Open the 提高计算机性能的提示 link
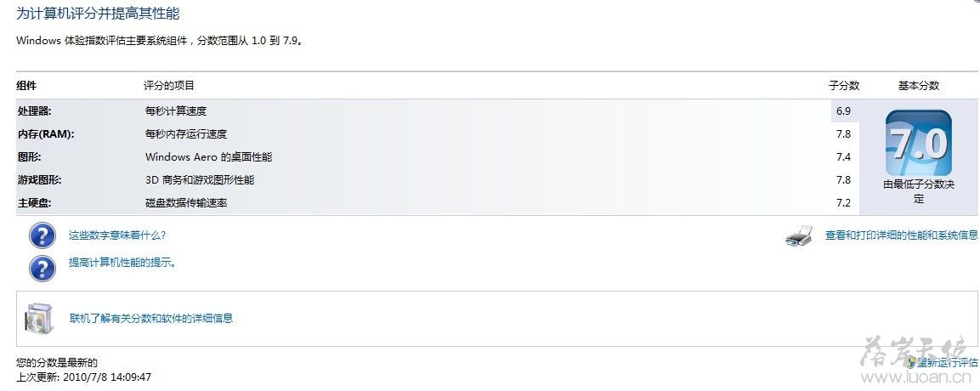 coord(122,263)
